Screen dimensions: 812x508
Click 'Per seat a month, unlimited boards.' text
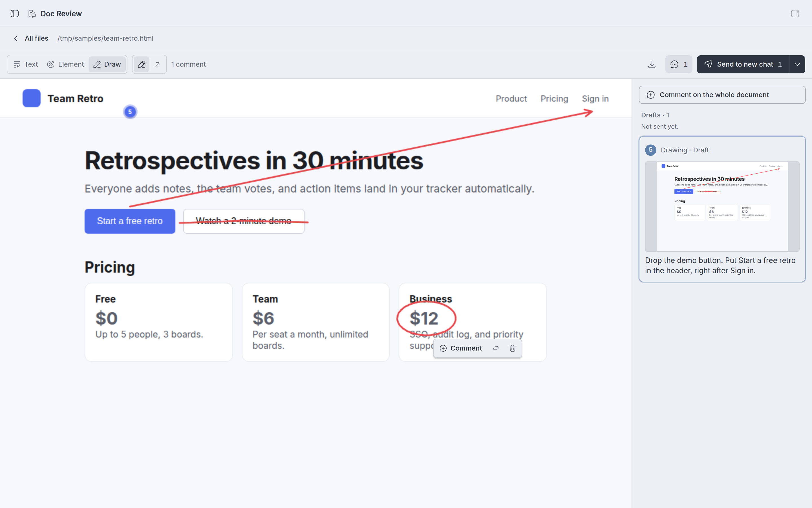click(310, 340)
